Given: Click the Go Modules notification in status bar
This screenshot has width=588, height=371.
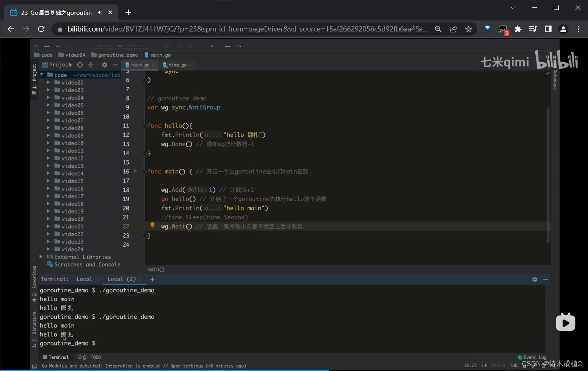Looking at the screenshot, I should pyautogui.click(x=144, y=366).
